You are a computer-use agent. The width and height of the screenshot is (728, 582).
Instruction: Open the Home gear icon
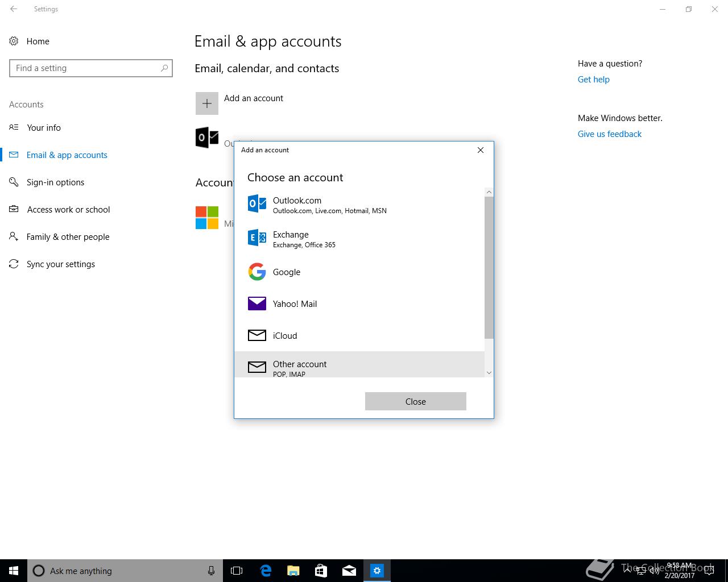[14, 41]
